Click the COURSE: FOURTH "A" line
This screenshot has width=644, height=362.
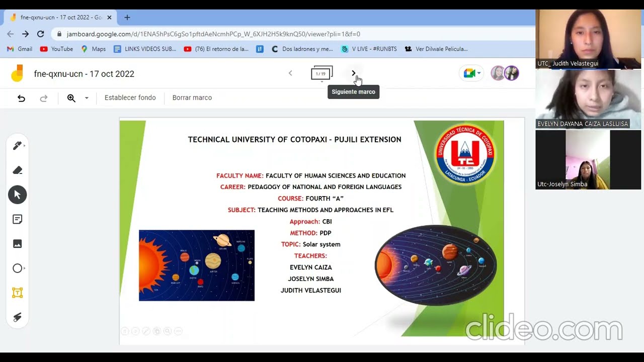(310, 198)
